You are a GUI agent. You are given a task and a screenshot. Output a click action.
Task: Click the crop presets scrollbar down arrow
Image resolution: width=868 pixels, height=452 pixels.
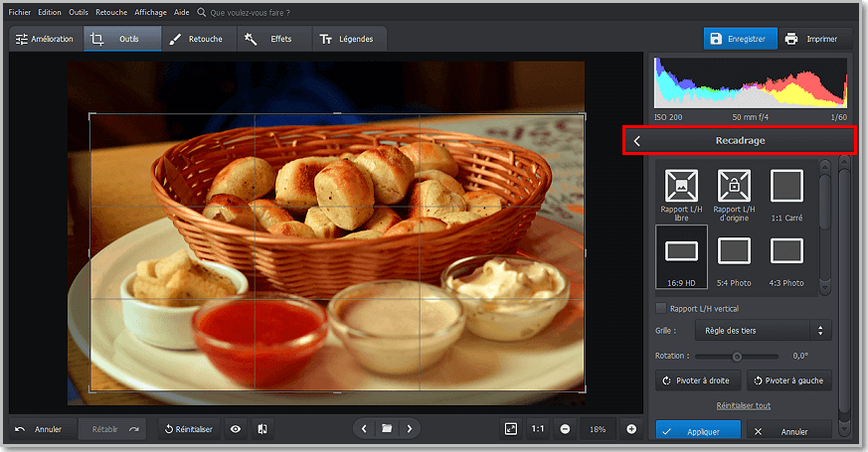[824, 288]
